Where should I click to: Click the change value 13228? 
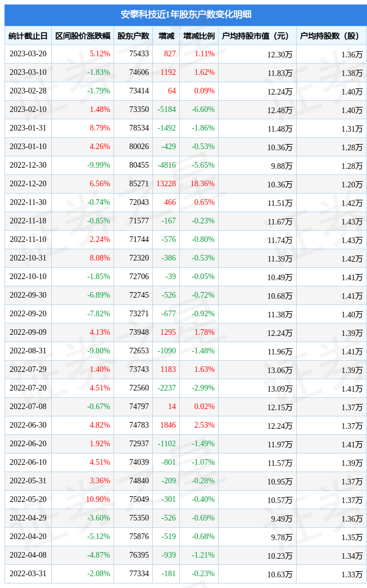[x=166, y=183]
